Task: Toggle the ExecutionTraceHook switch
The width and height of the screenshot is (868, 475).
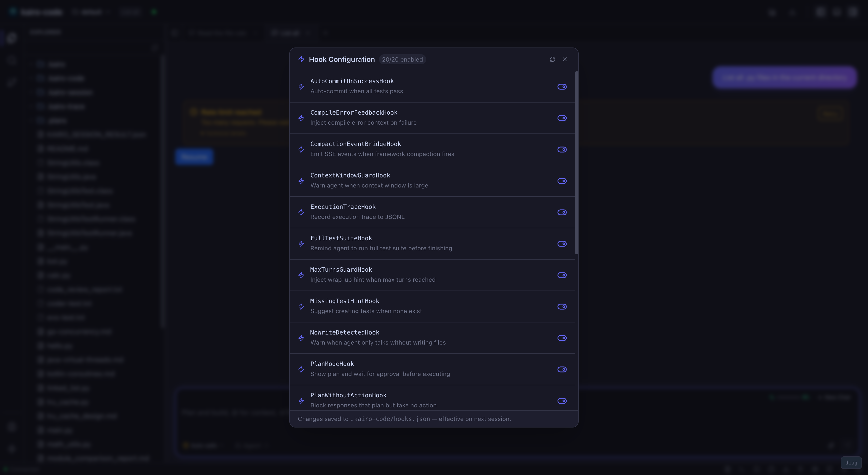Action: pos(562,212)
